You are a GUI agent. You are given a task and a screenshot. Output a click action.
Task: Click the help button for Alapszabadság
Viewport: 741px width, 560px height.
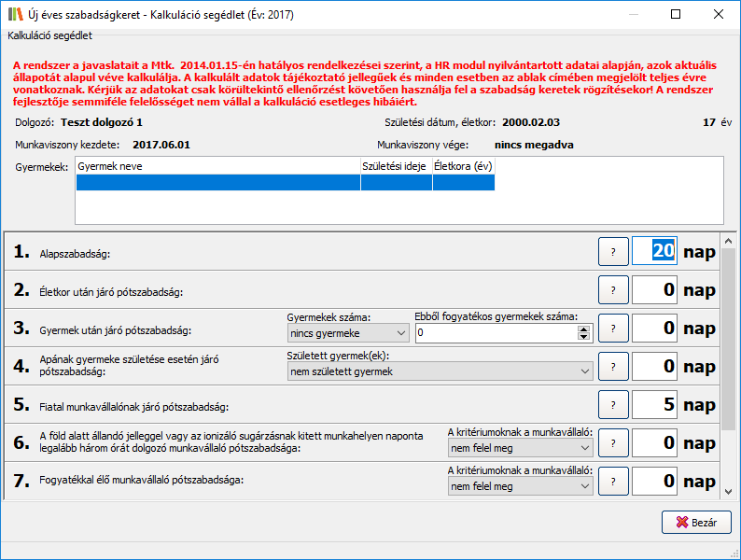tap(613, 251)
